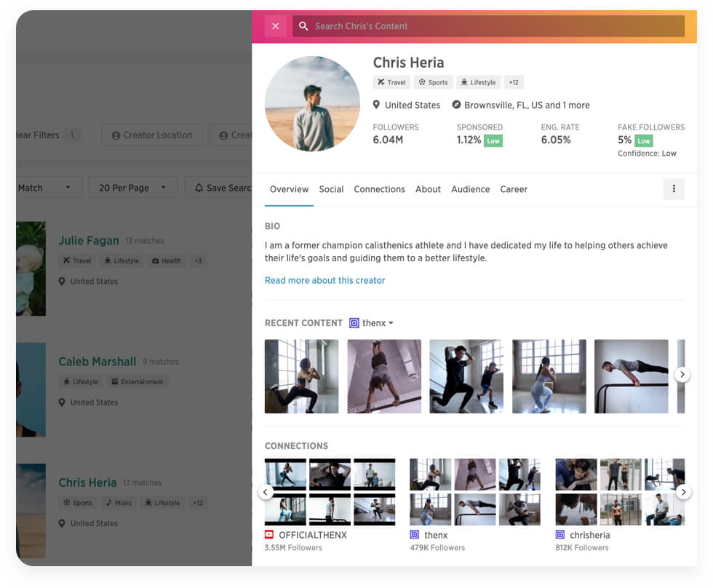The height and width of the screenshot is (588, 713).
Task: Open the three-dot more options menu
Action: [x=674, y=188]
